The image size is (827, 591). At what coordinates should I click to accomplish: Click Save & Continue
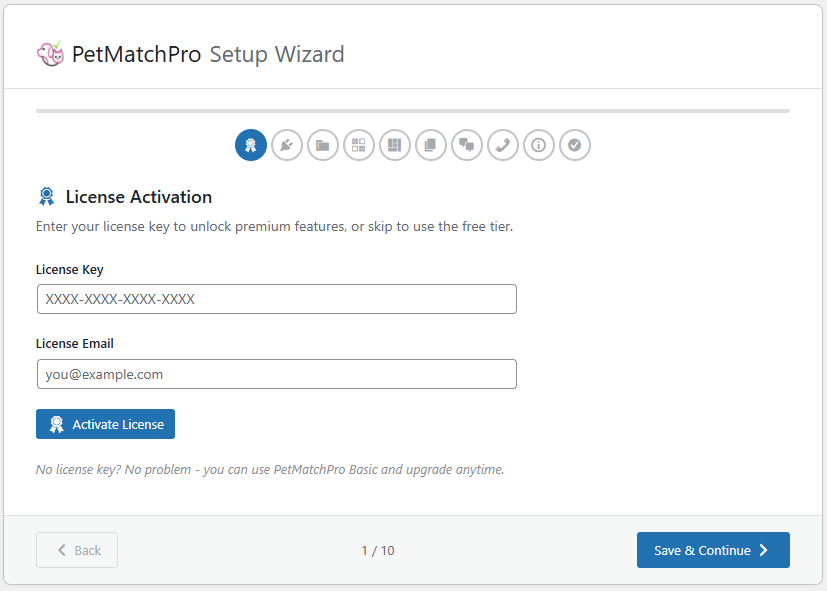tap(713, 550)
